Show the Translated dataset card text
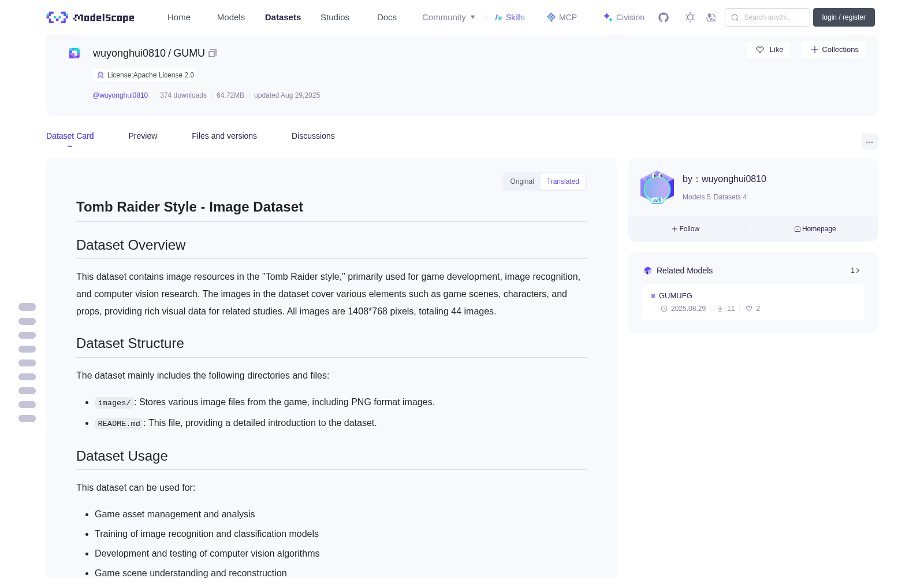 tap(563, 181)
